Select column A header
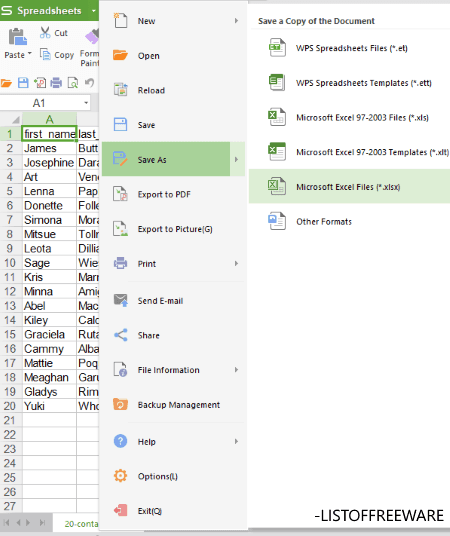The width and height of the screenshot is (450, 536). pos(50,119)
